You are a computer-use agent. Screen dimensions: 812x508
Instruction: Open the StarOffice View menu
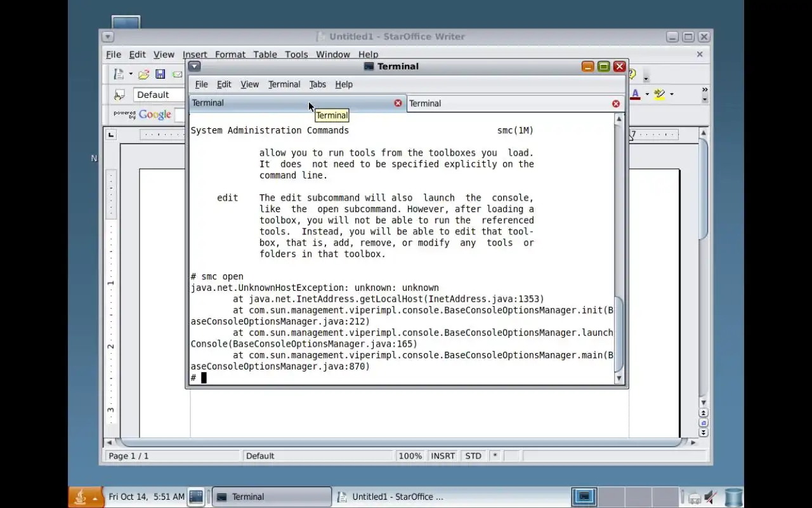pos(164,55)
